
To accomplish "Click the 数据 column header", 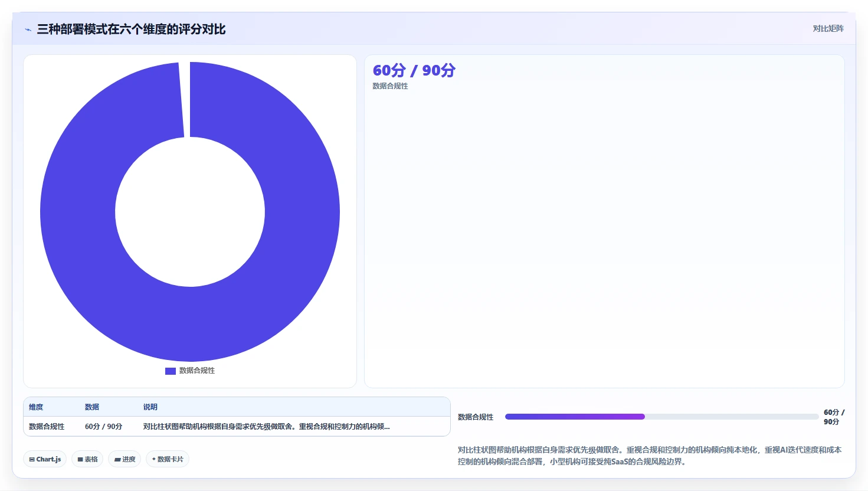I will pos(92,407).
